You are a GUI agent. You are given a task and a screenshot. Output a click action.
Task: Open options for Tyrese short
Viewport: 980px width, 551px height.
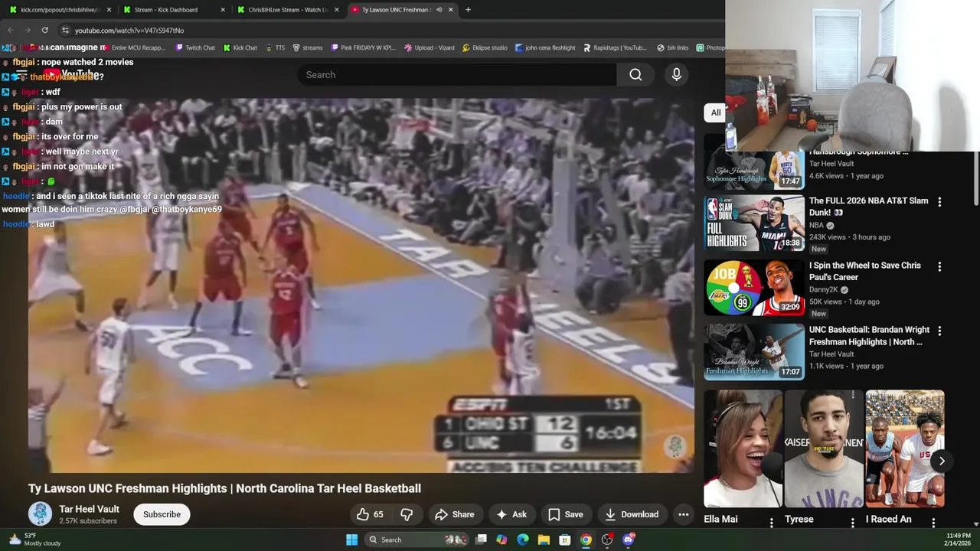(x=852, y=522)
